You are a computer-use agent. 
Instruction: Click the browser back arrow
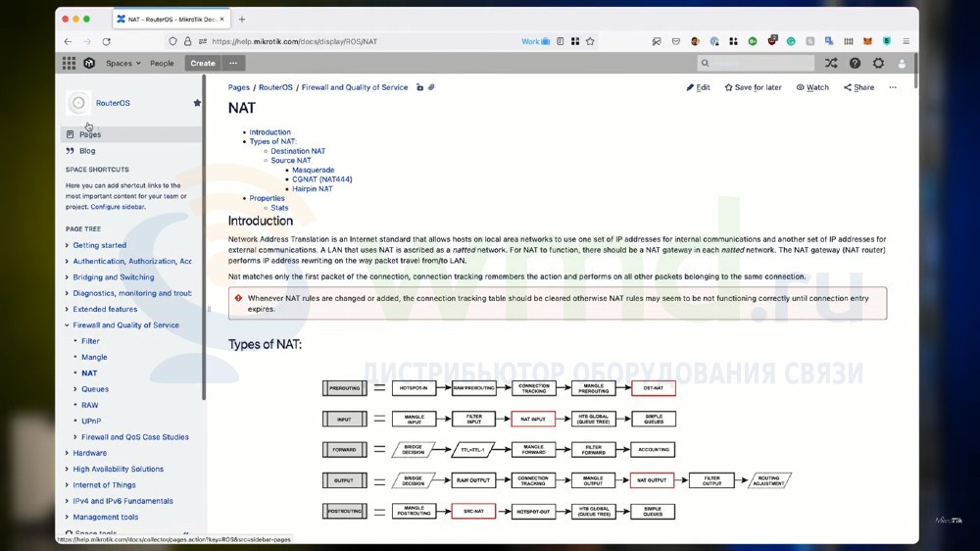pyautogui.click(x=69, y=41)
